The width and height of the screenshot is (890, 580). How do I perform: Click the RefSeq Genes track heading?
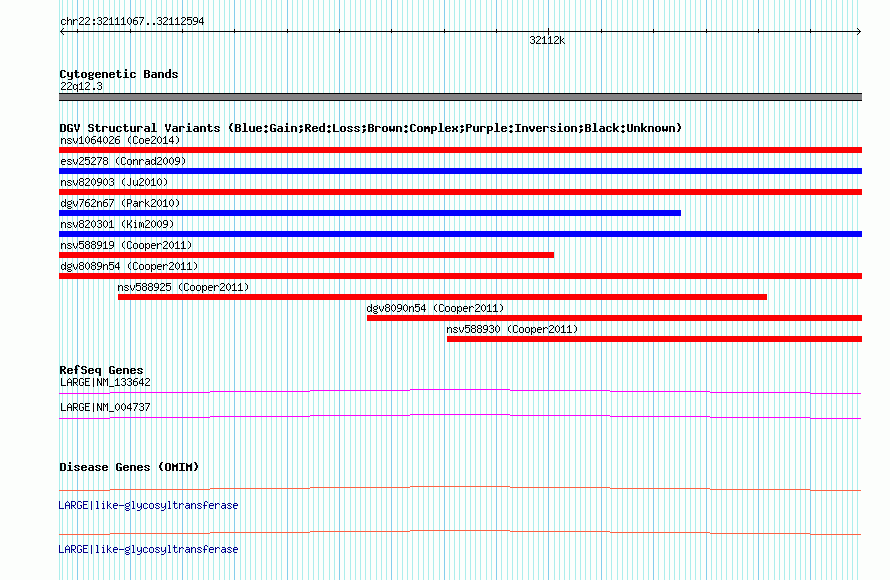coord(101,370)
